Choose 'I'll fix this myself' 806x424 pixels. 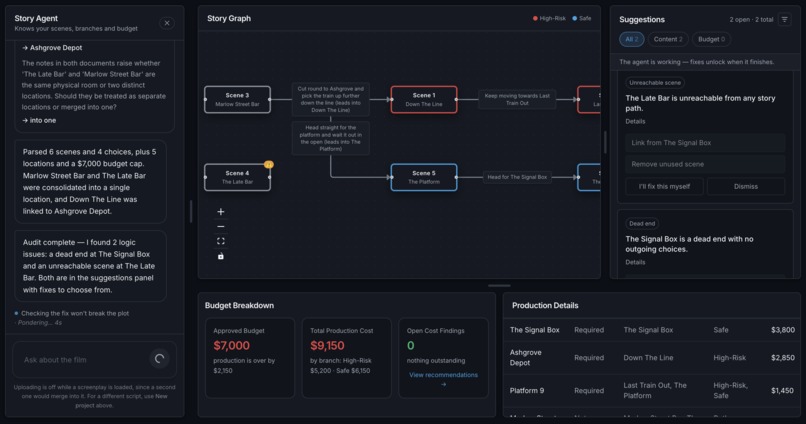click(x=664, y=187)
